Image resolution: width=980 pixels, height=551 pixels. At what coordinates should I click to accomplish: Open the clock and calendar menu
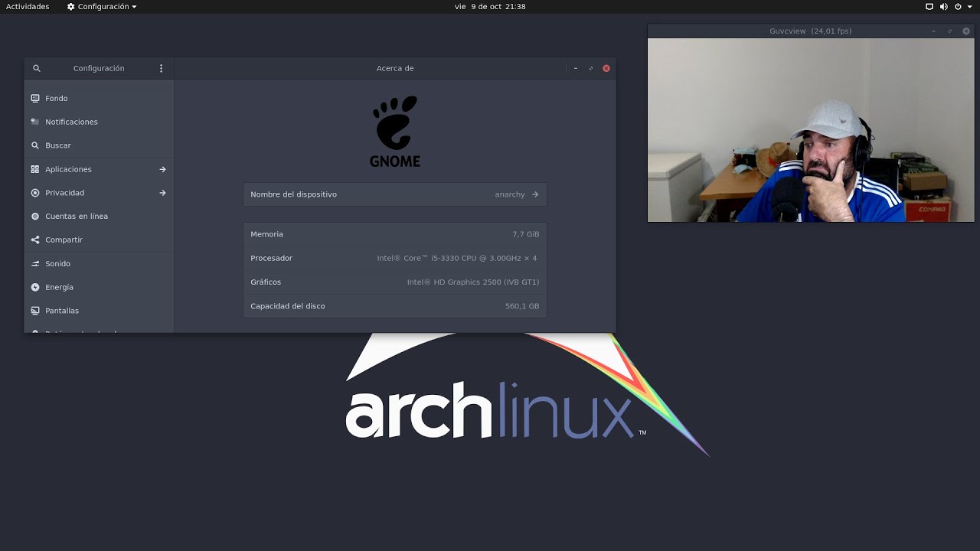click(490, 6)
